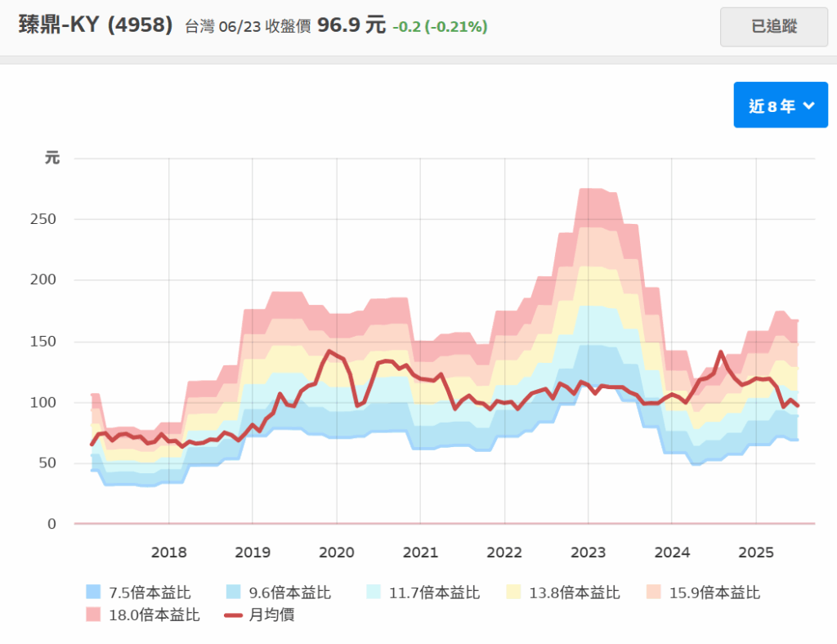This screenshot has width=837, height=644.
Task: Toggle the 7.5倍本益比 legend series
Action: 133,593
